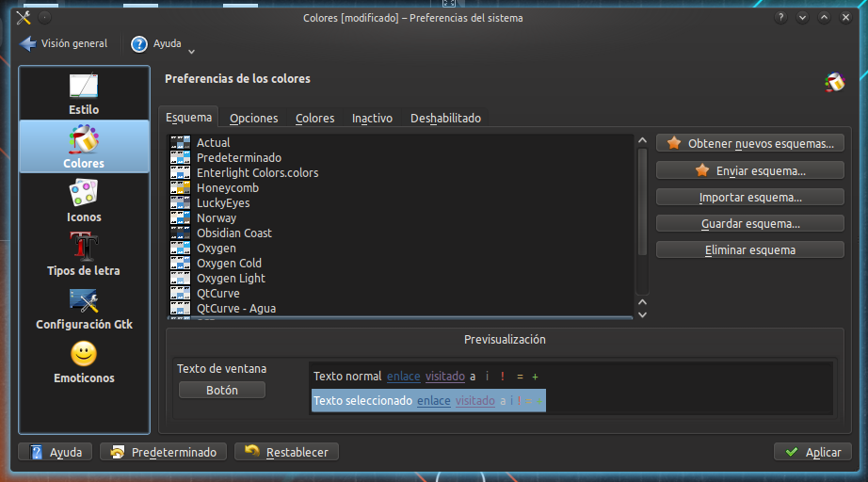Image resolution: width=868 pixels, height=482 pixels.
Task: Select the Colores sidebar section
Action: point(84,147)
